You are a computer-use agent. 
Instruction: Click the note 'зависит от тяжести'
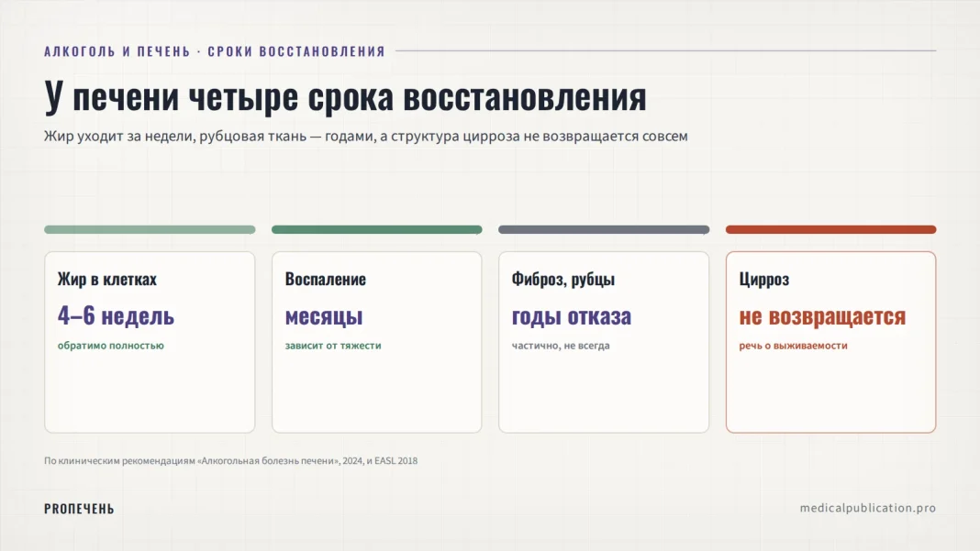[x=333, y=346]
